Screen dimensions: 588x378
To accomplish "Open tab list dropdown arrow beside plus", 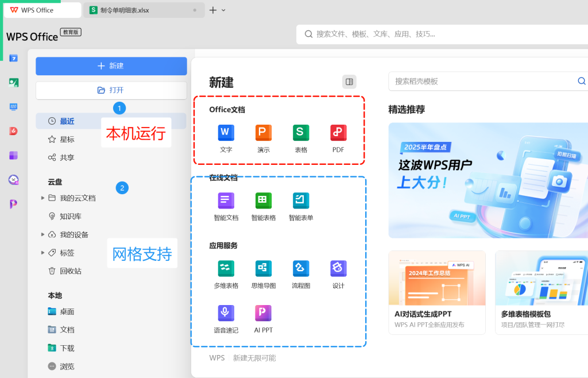I will (223, 10).
